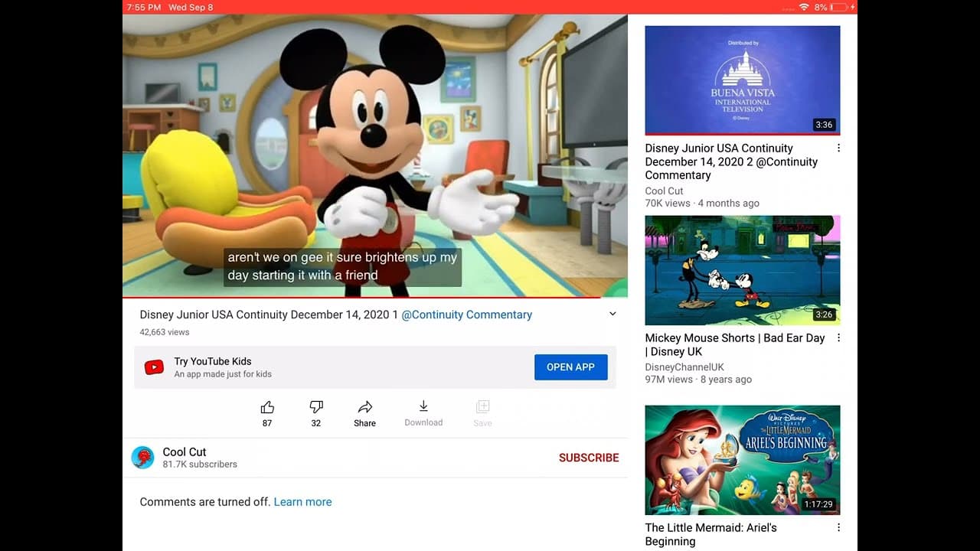Tap the Wi-Fi status icon

804,7
